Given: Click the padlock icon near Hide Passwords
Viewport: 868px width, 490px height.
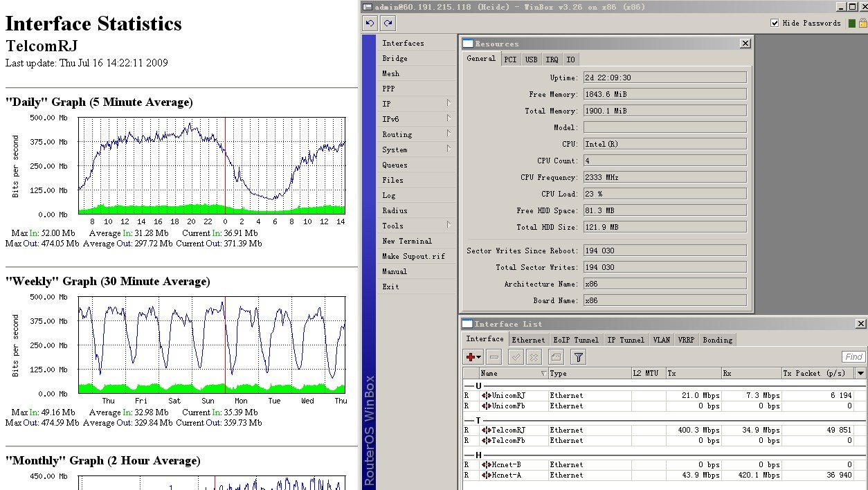Looking at the screenshot, I should tap(862, 23).
